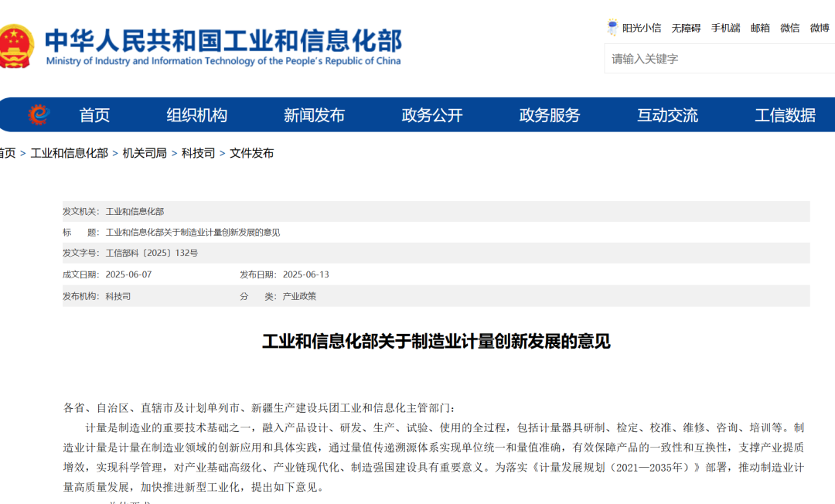Click the 发布机构 value 科技司
Image resolution: width=835 pixels, height=504 pixels.
[x=118, y=296]
